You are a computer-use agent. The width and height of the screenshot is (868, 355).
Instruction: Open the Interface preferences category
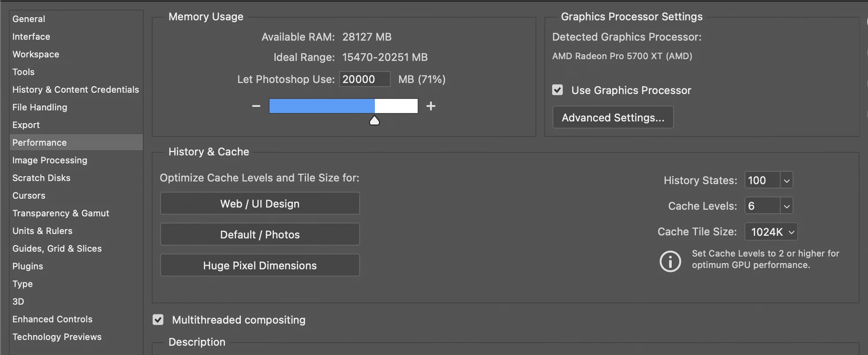(31, 37)
